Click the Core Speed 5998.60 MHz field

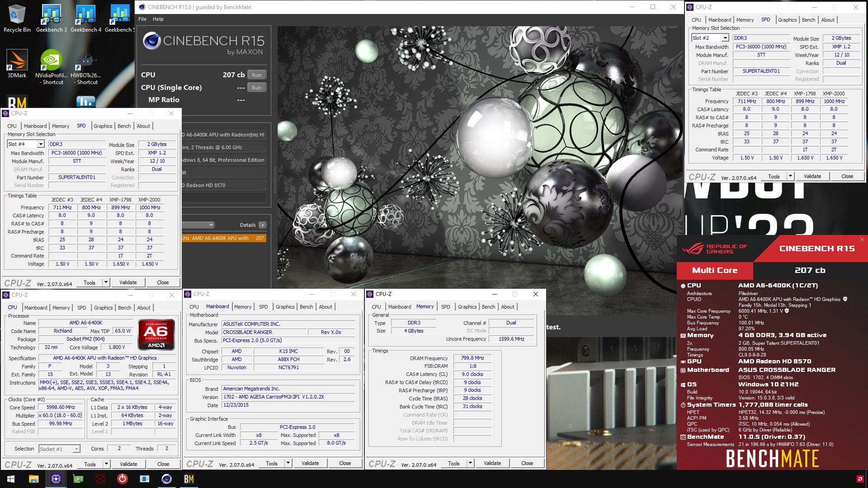[x=61, y=407]
